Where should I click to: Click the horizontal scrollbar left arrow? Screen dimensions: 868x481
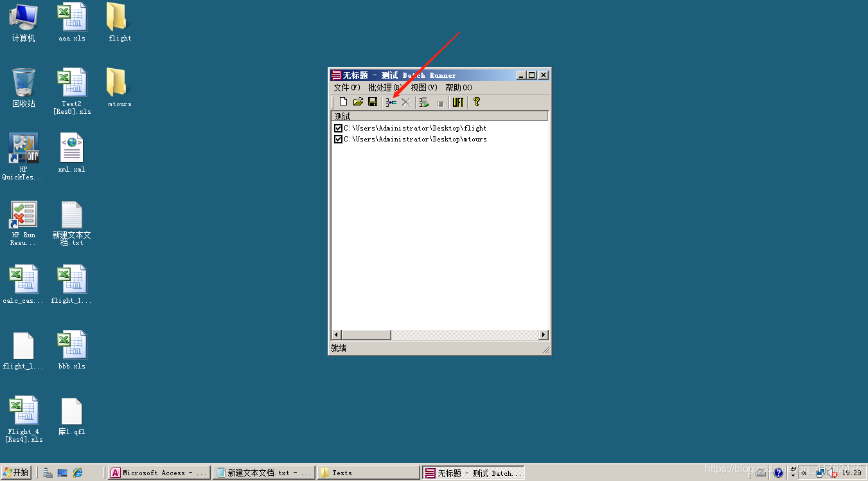(x=336, y=335)
